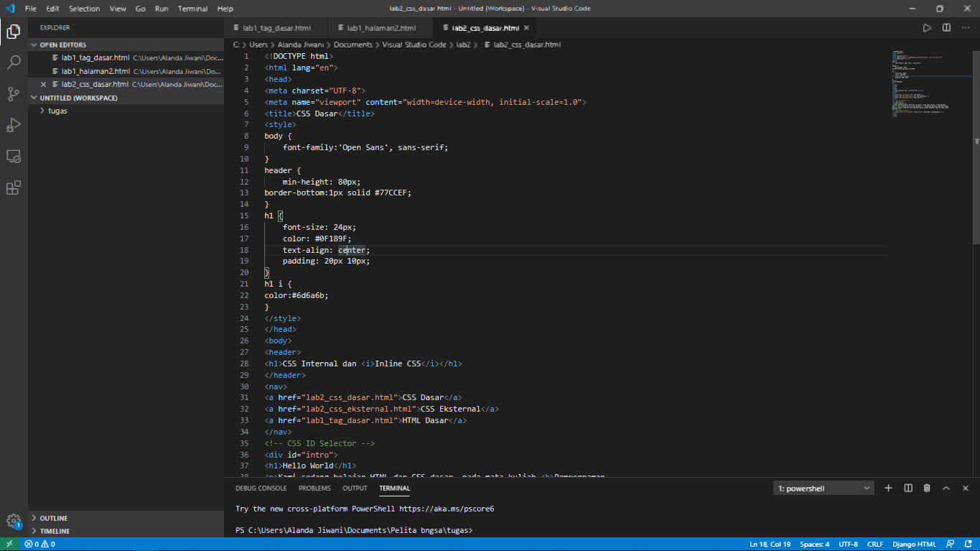Close the terminal panel

coord(965,489)
